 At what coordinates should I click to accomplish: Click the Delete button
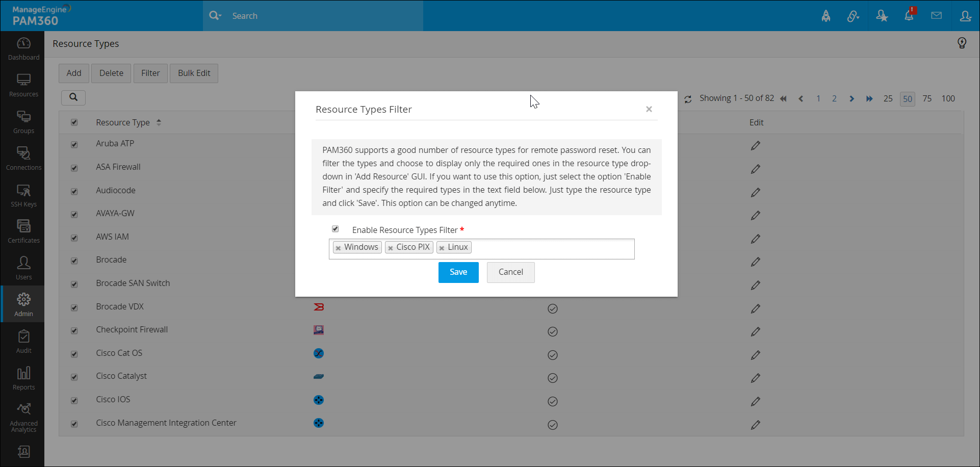point(111,73)
